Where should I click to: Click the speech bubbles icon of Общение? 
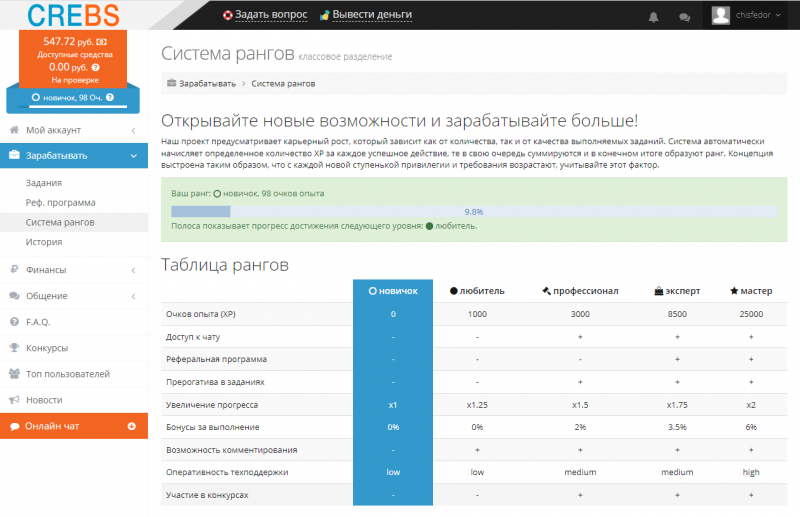point(14,296)
